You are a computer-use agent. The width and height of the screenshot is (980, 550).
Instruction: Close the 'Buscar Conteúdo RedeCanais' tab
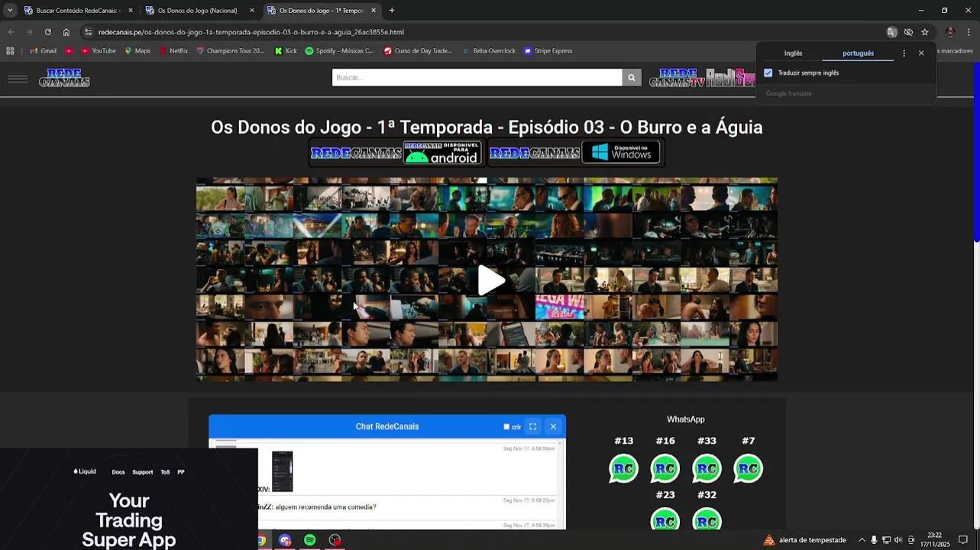point(130,11)
